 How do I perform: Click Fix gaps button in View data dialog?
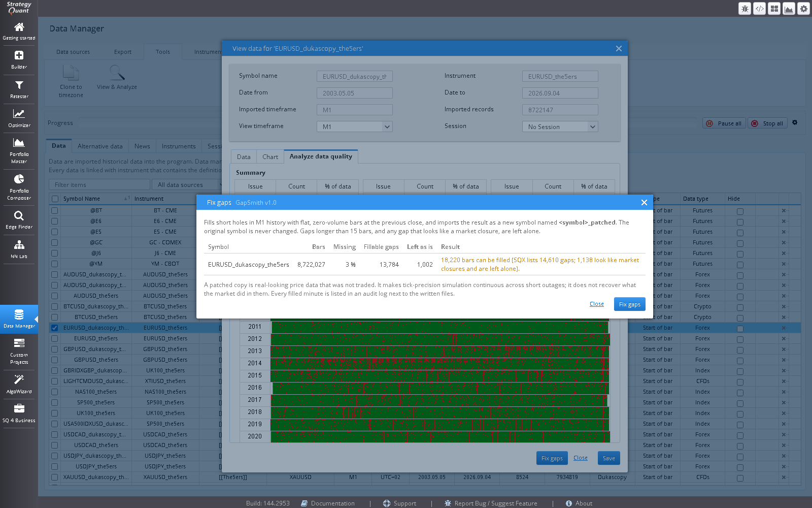coord(552,458)
